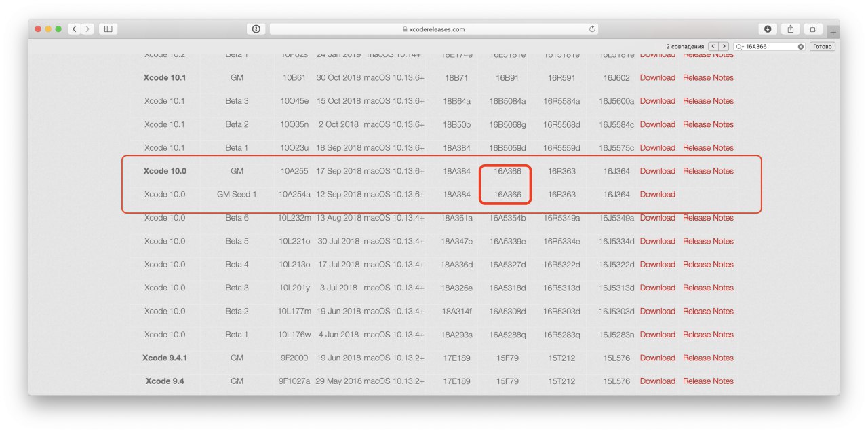Open Release Notes for Xcode 10.1 Beta 1
Image resolution: width=868 pixels, height=433 pixels.
point(708,147)
